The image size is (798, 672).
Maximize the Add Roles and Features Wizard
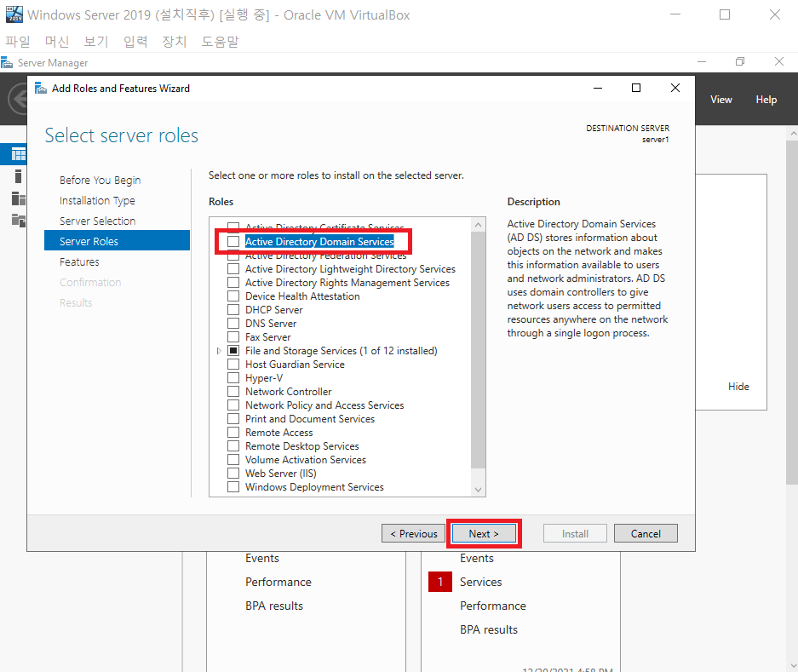pos(636,88)
